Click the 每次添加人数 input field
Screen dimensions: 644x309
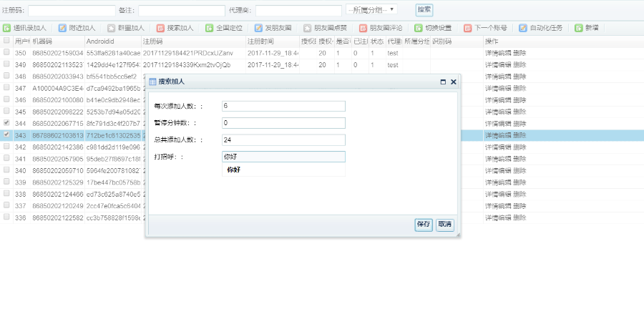[x=283, y=106]
